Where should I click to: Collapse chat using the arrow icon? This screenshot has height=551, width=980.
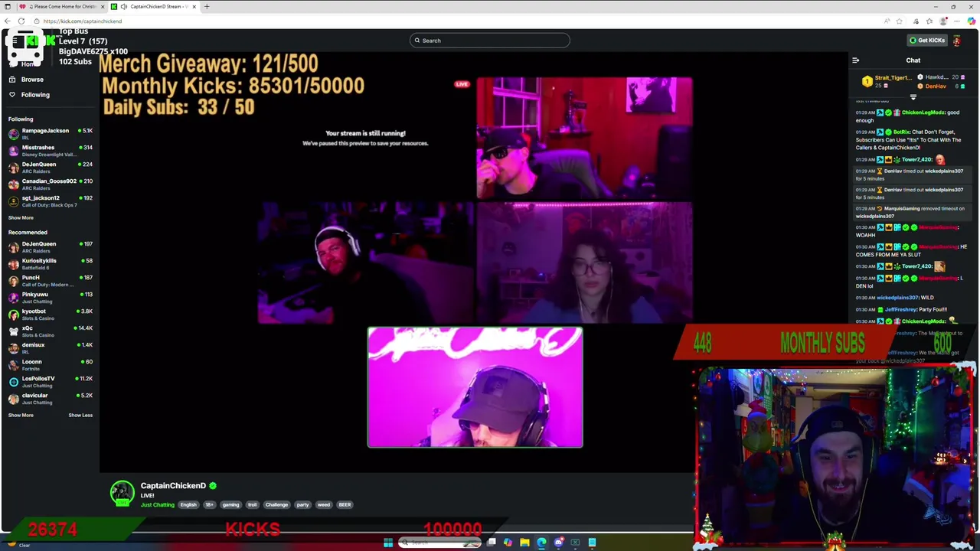coord(856,60)
